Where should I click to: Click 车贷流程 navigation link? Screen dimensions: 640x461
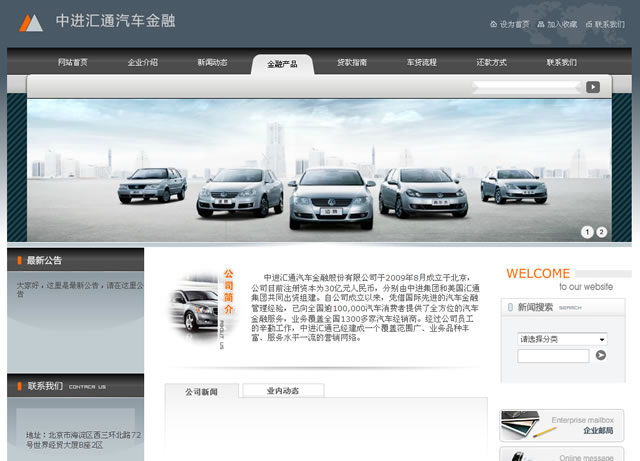point(422,62)
